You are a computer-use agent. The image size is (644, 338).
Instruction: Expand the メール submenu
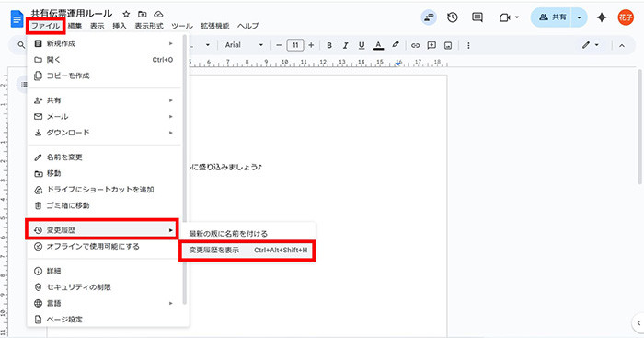[104, 116]
